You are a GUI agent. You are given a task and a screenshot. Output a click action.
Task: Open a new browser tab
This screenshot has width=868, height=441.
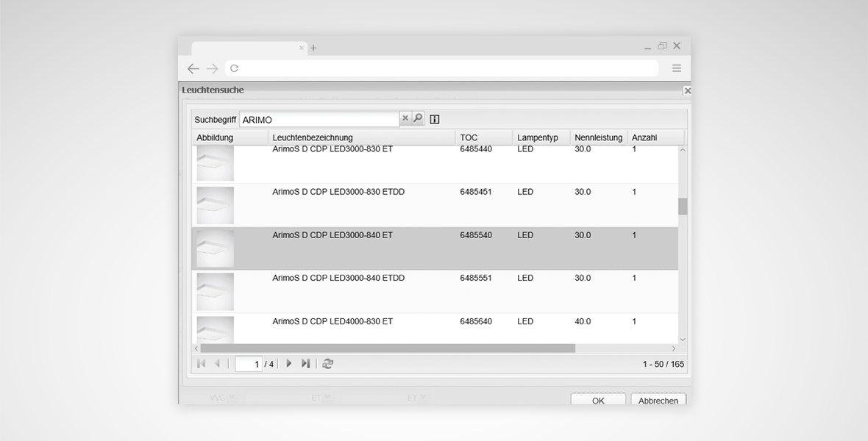coord(313,48)
